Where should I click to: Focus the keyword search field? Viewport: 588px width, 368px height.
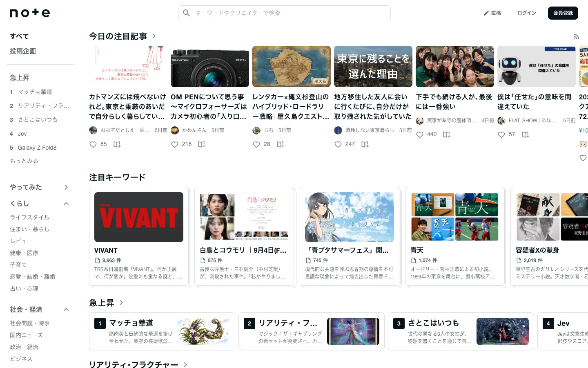click(285, 13)
